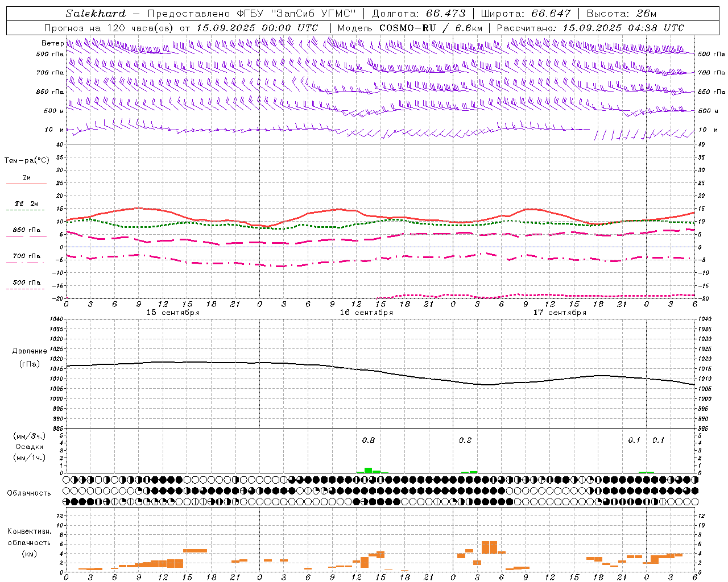Click the "0.2" precipitation amount value
Viewport: 728px width, 582px height.
click(x=465, y=440)
